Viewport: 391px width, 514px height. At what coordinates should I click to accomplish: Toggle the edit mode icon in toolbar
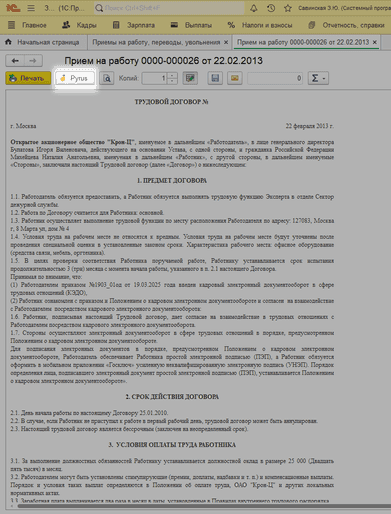(x=190, y=78)
